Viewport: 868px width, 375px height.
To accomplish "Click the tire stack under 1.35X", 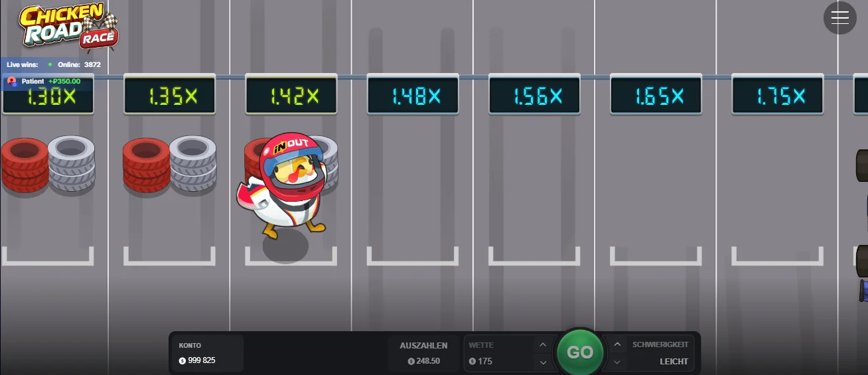I will 169,165.
